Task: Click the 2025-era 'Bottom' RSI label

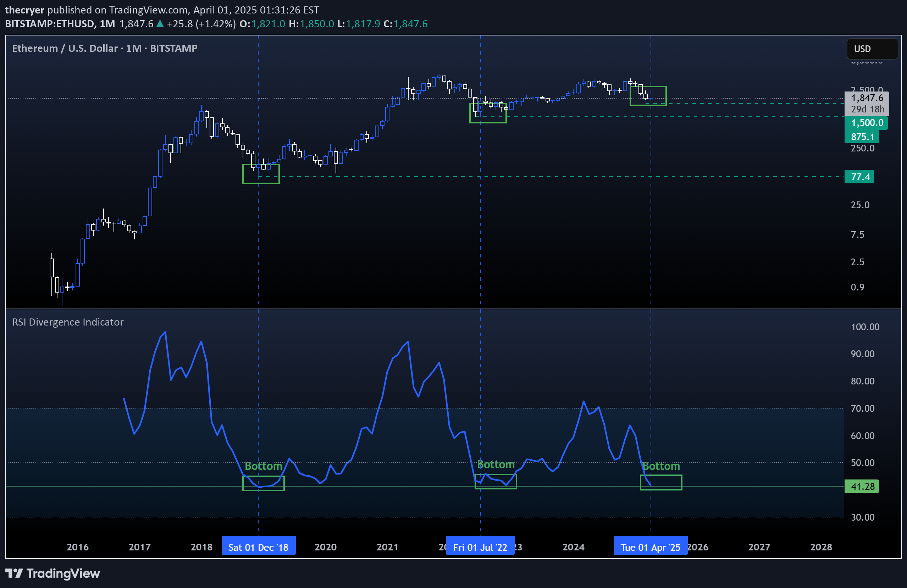Action: point(661,466)
